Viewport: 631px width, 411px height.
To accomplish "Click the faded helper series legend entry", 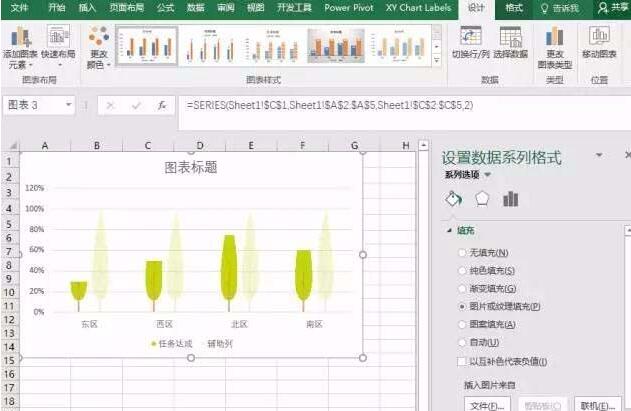I will point(220,343).
